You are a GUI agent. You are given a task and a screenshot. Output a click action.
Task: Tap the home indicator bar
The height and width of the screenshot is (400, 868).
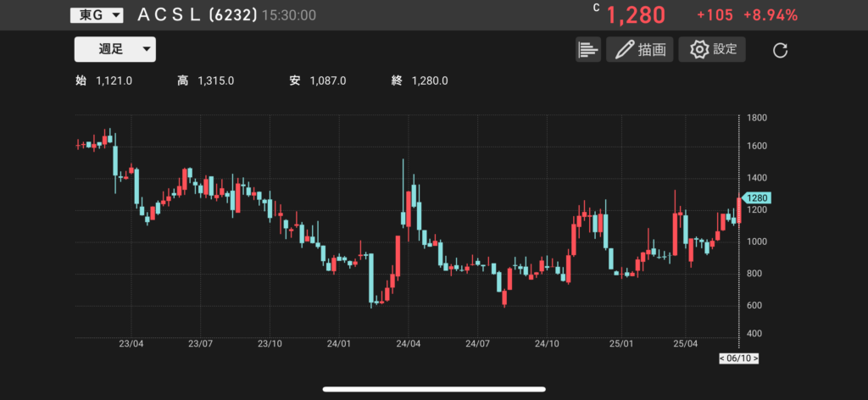tap(434, 389)
